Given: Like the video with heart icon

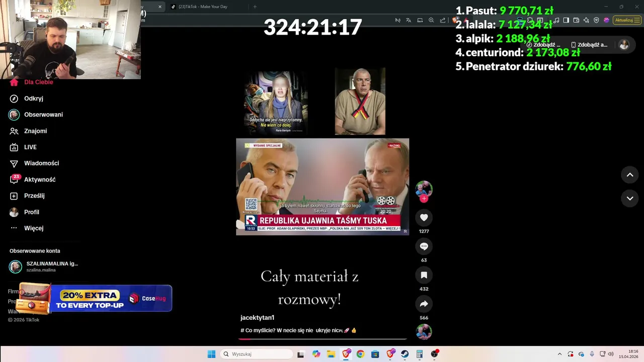Looking at the screenshot, I should (x=424, y=217).
